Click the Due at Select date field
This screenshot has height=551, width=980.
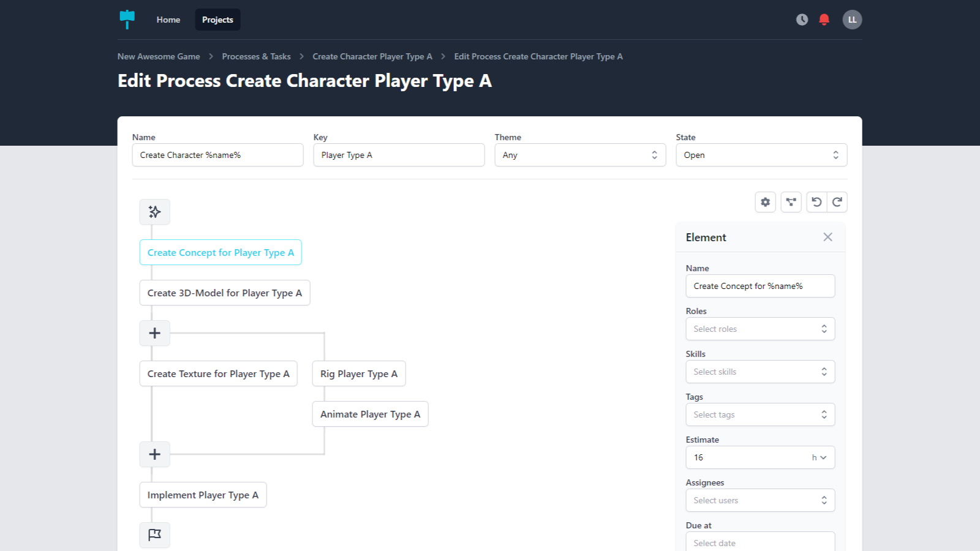pyautogui.click(x=760, y=542)
